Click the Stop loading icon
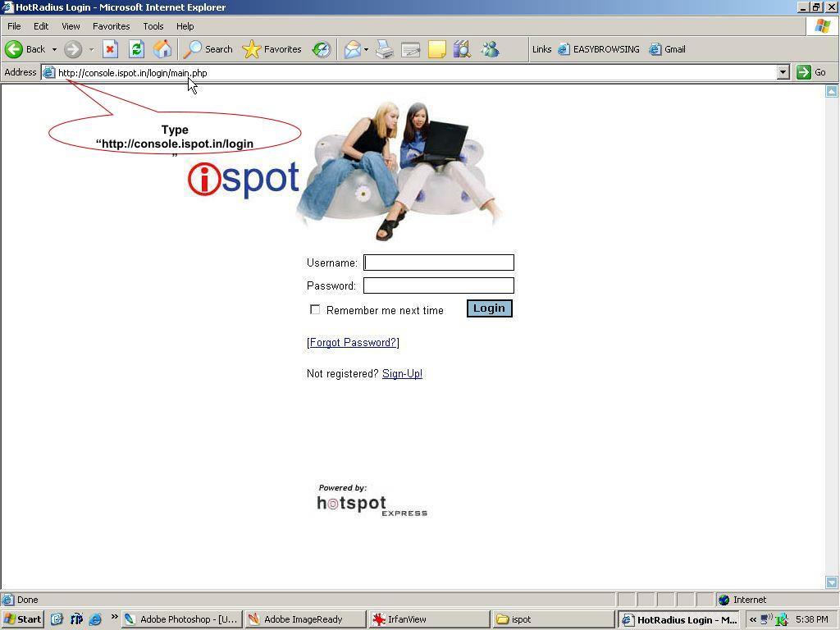 point(110,49)
